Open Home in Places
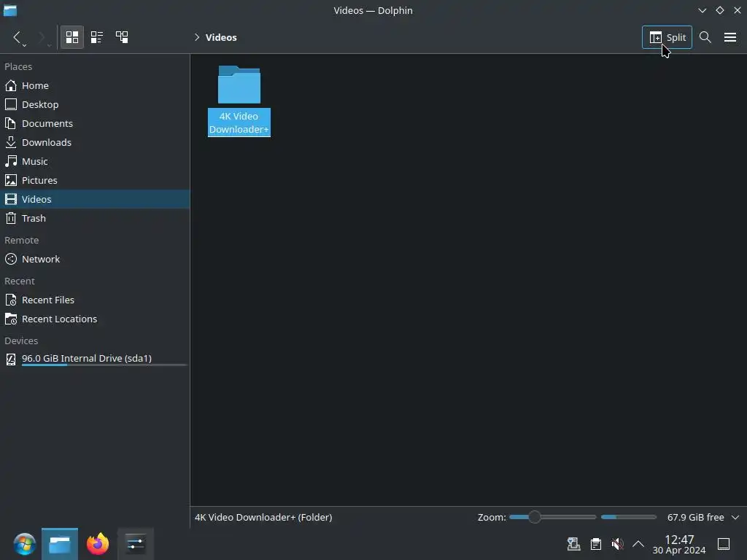747x560 pixels. (x=95, y=85)
